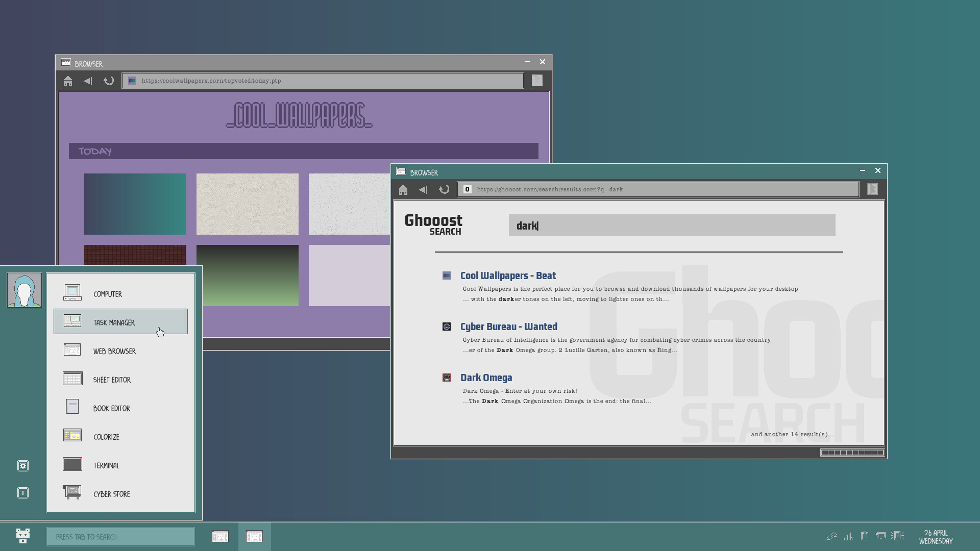Click the signal bars icon in the system tray
Viewport: 980px width, 551px height.
click(848, 536)
